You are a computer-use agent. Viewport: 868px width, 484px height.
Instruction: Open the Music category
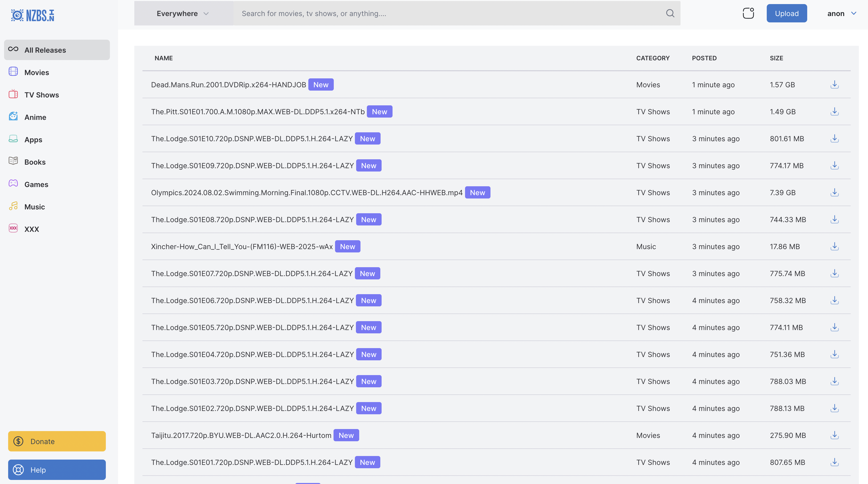[x=57, y=207]
